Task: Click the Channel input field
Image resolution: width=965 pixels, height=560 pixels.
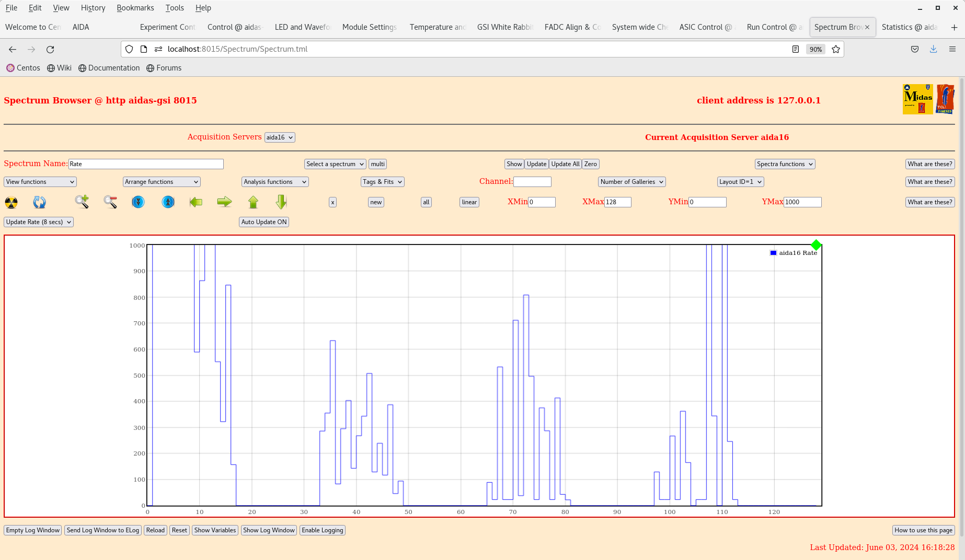Action: [532, 182]
